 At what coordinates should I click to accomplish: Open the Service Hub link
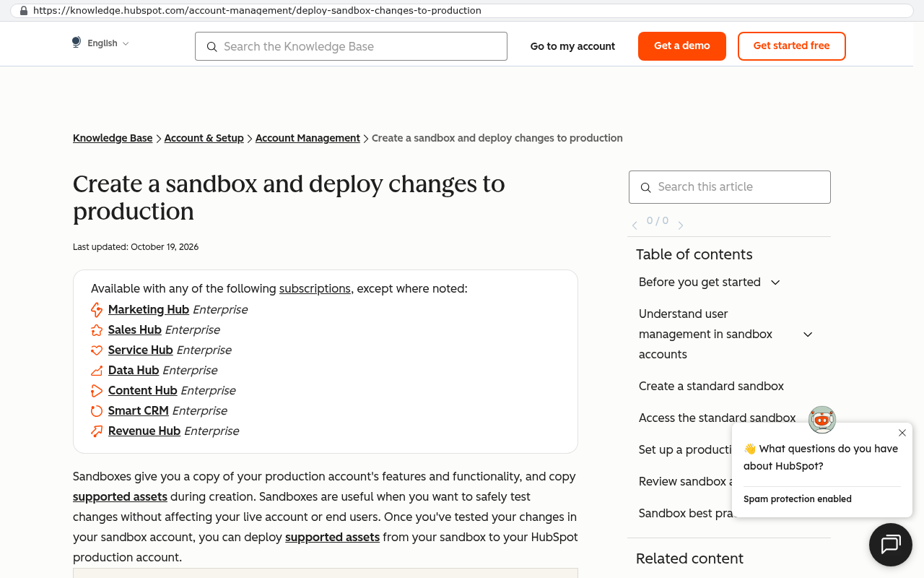141,350
